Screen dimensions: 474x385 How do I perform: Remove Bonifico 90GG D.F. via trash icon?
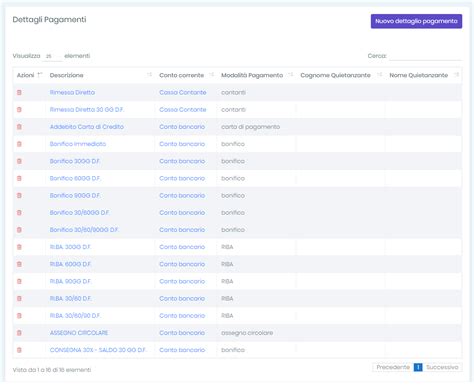click(19, 195)
